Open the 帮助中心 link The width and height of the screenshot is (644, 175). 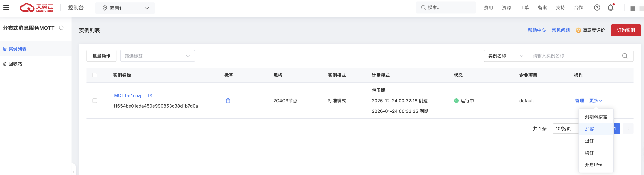coord(537,30)
